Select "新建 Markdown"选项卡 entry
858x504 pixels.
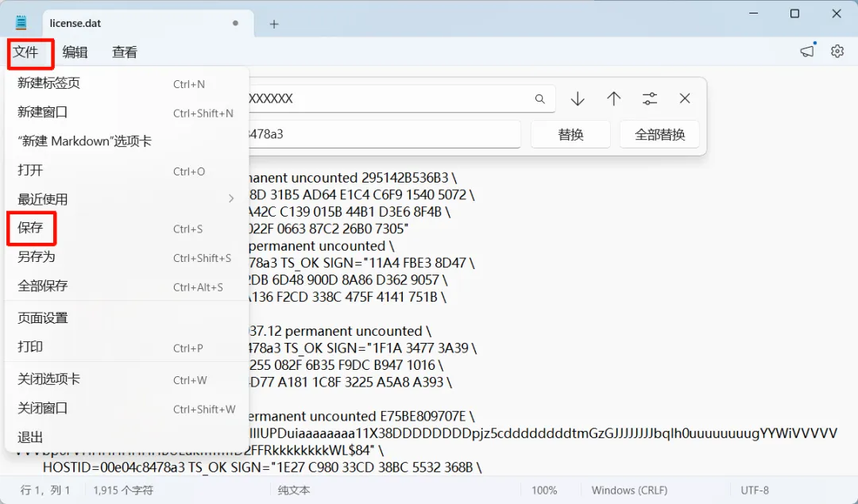[127, 141]
